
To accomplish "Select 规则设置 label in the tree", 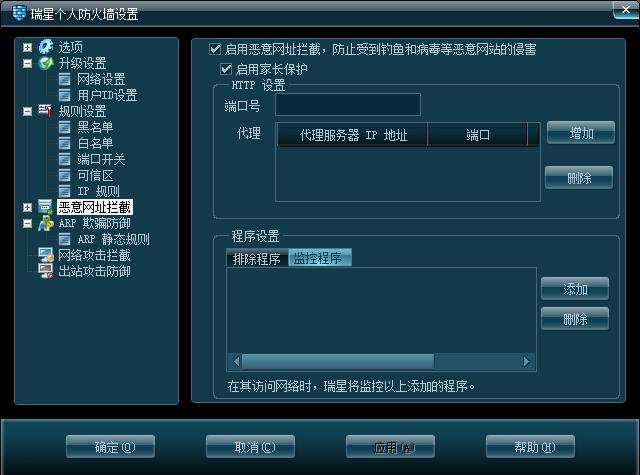I will click(82, 111).
